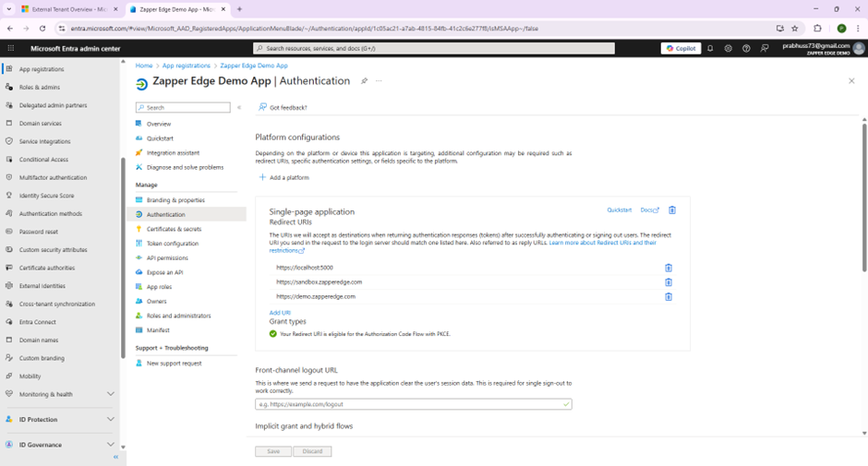Image resolution: width=868 pixels, height=466 pixels.
Task: Delete the sandbox.zapperedge.com redirect URI
Action: point(669,282)
